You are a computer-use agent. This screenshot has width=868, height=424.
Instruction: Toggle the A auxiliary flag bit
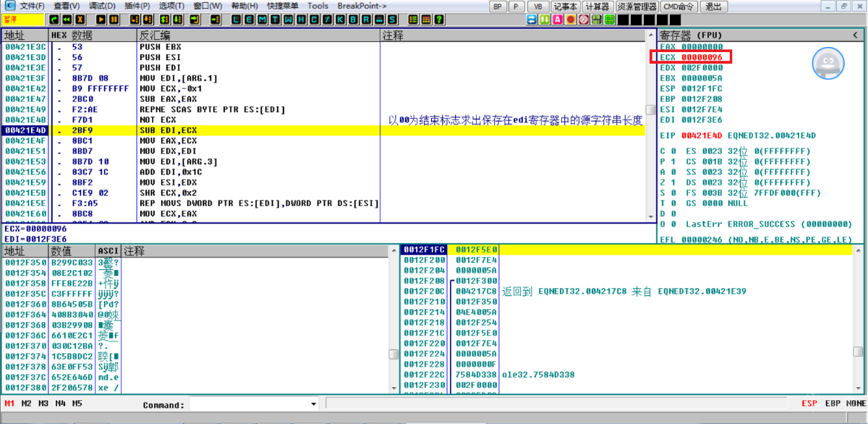coord(673,172)
